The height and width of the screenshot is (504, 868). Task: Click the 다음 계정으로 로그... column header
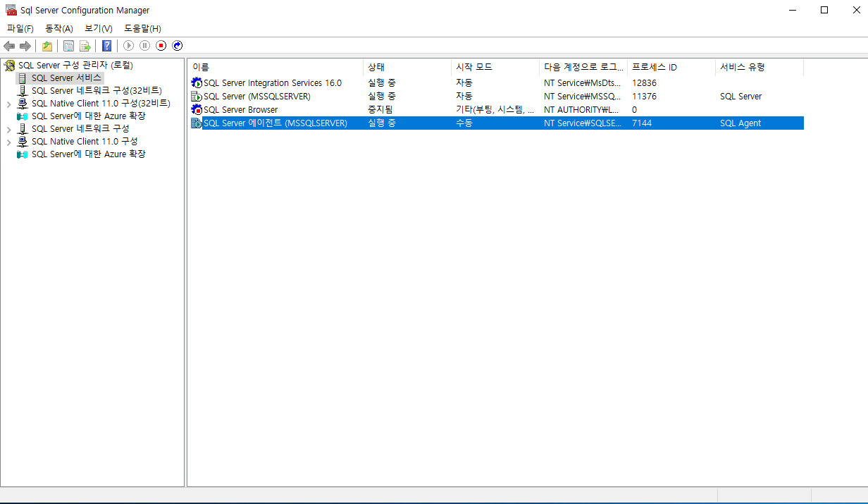pos(583,67)
